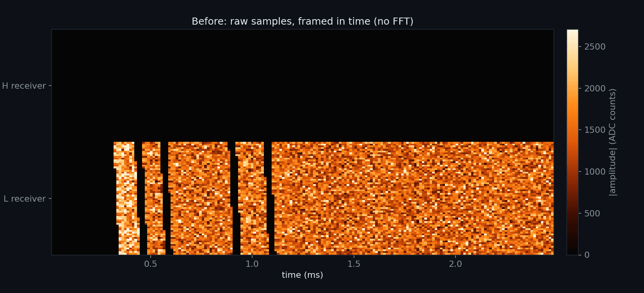Click the 2500 colorbar tick label
Screen dimensions: 644x293
[595, 46]
